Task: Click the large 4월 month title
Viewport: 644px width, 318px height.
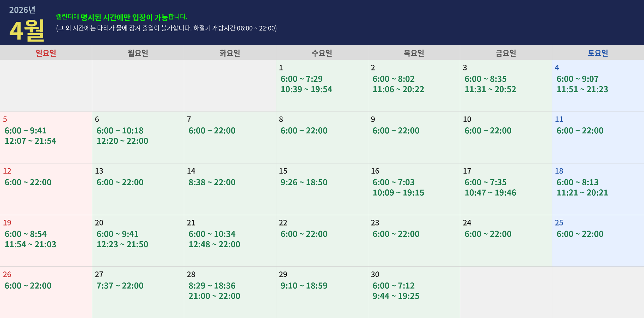Action: pyautogui.click(x=27, y=30)
